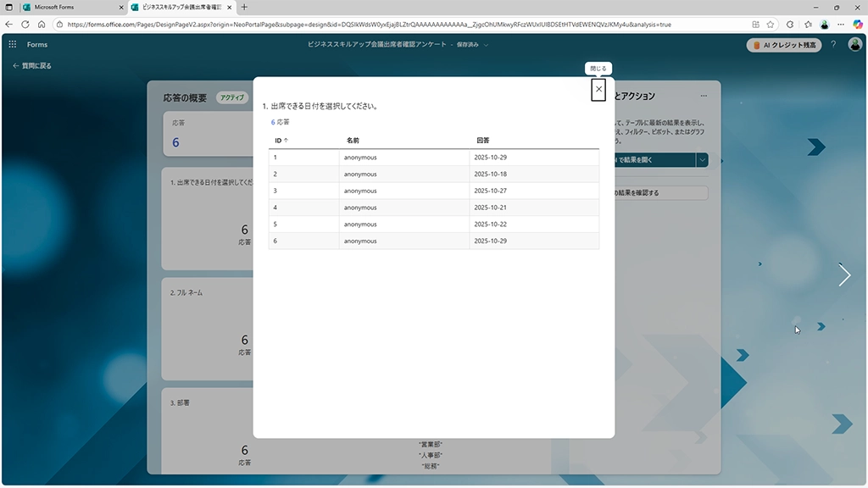Screen dimensions: 868x488
Task: Expand the 結果を開く dropdown arrow
Action: click(702, 159)
